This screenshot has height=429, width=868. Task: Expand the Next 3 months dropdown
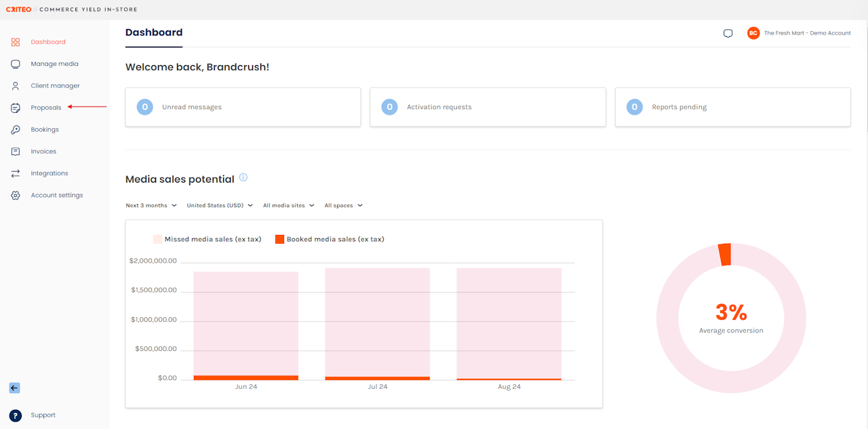[151, 206]
